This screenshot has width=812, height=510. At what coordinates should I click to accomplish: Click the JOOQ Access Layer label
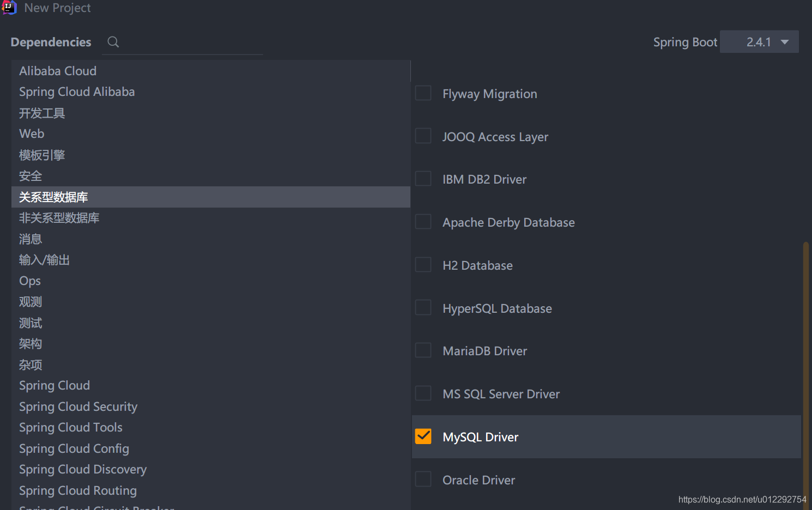[495, 137]
